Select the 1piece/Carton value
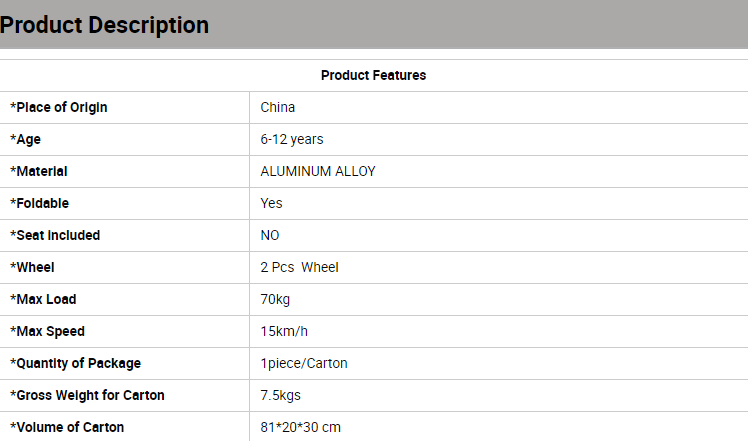Viewport: 748px width, 441px height. coord(304,364)
